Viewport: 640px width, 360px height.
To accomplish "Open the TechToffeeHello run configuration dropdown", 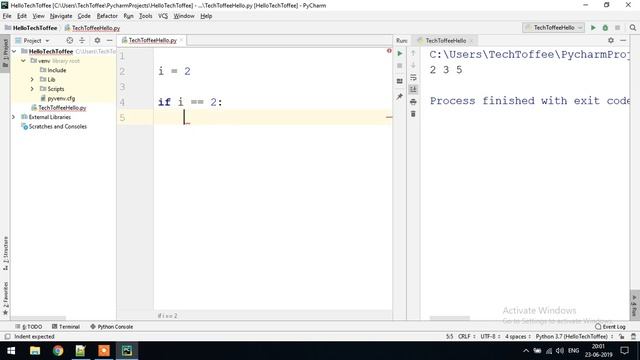I will [x=554, y=28].
